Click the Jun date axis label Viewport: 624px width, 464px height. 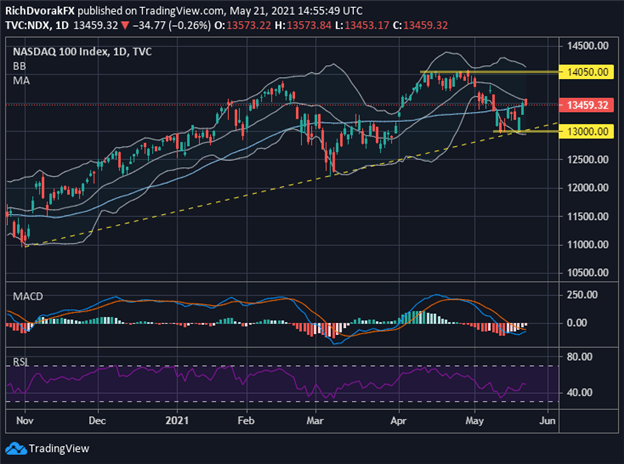click(x=547, y=421)
